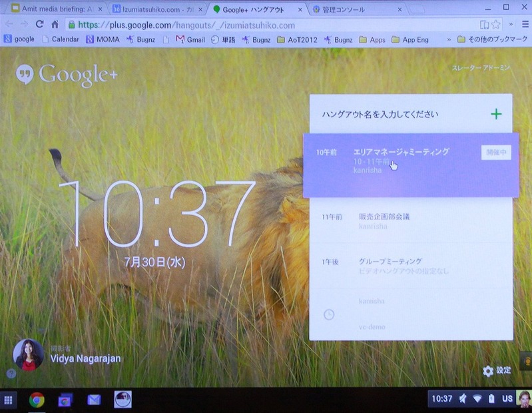Viewport: 532px width, 413px height.
Task: Switch to the 管理コンソール tab
Action: [x=358, y=9]
